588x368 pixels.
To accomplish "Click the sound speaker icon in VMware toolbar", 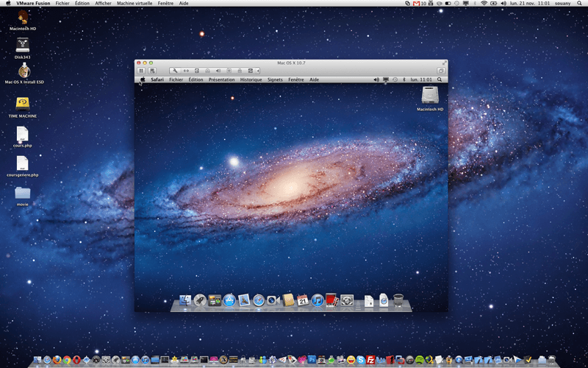I will pyautogui.click(x=218, y=71).
